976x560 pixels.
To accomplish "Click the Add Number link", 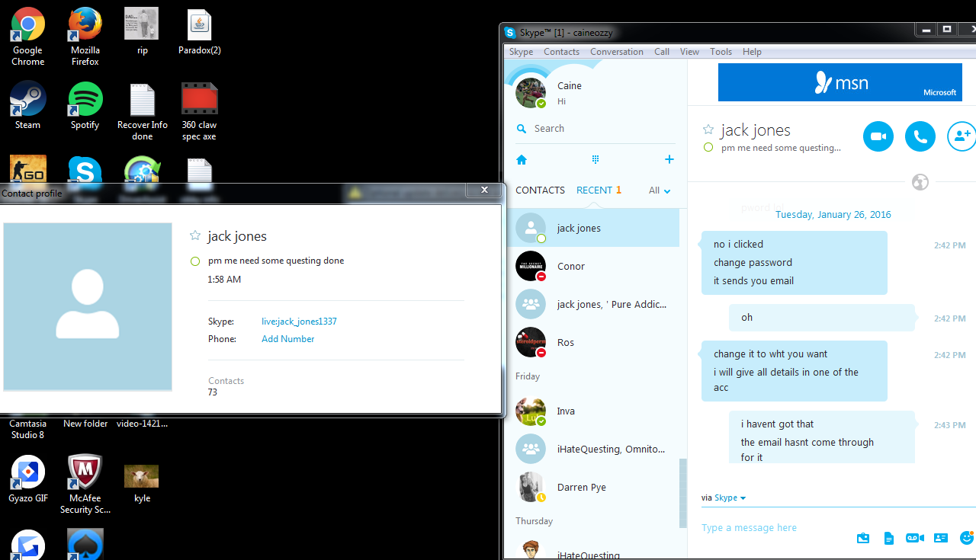I will (x=287, y=339).
